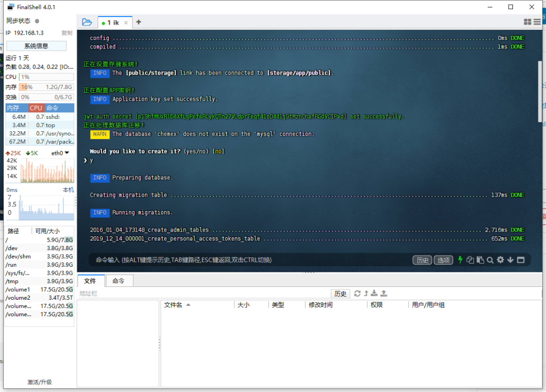Sort files by 修改时间 column
The height and width of the screenshot is (392, 546).
(x=336, y=305)
